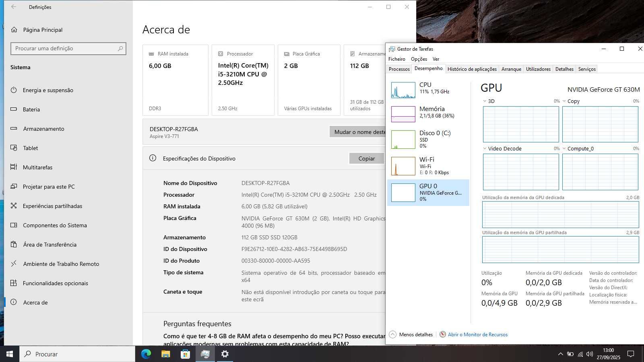The width and height of the screenshot is (644, 362).
Task: Open the Video Decode graph dropdown
Action: click(485, 148)
